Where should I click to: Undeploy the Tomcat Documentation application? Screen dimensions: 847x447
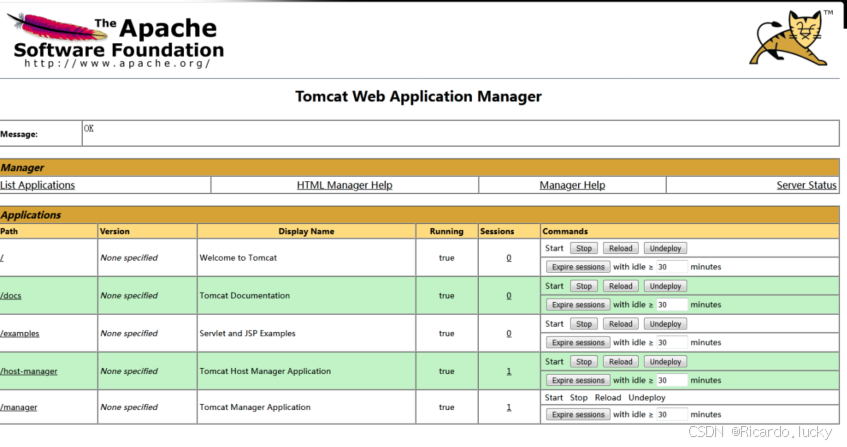666,286
